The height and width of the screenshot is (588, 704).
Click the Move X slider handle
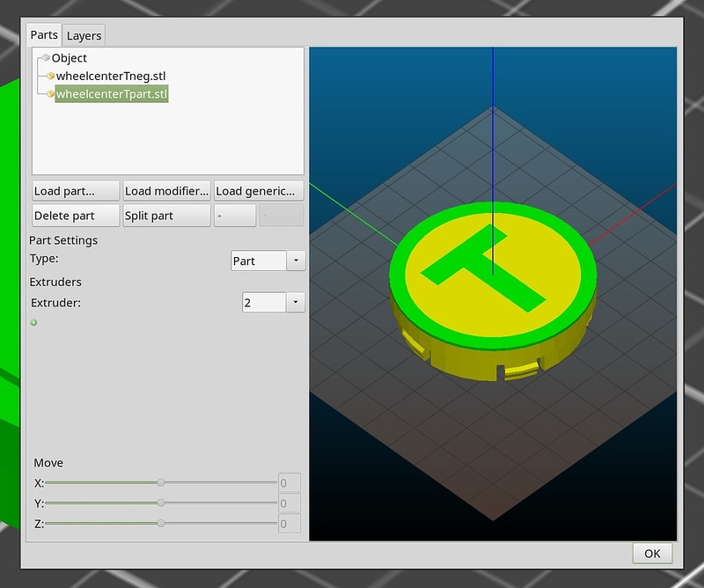(x=161, y=482)
